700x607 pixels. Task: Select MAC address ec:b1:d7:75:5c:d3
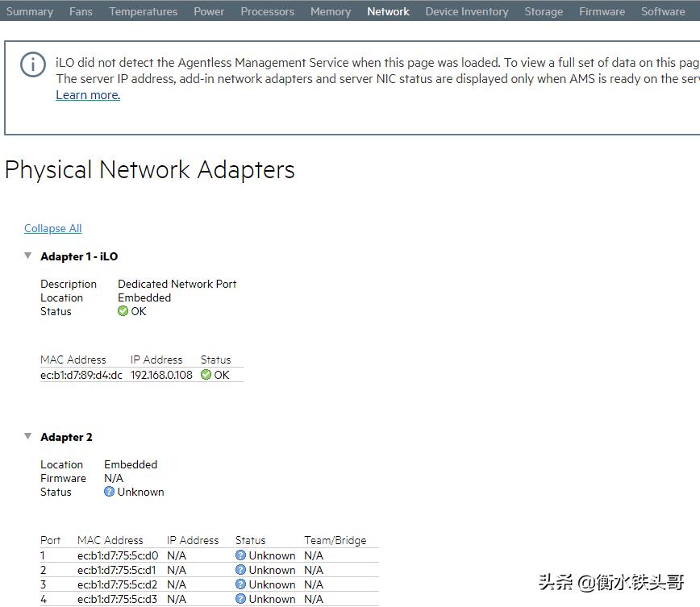point(118,599)
